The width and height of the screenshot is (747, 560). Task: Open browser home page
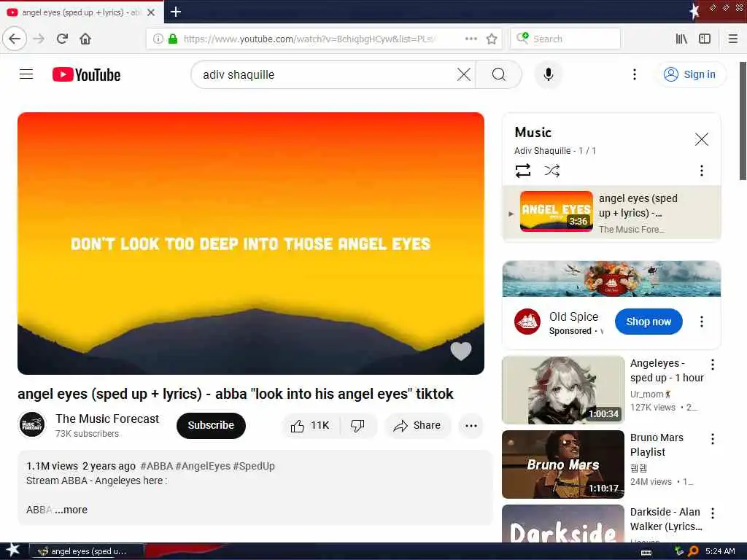click(85, 39)
